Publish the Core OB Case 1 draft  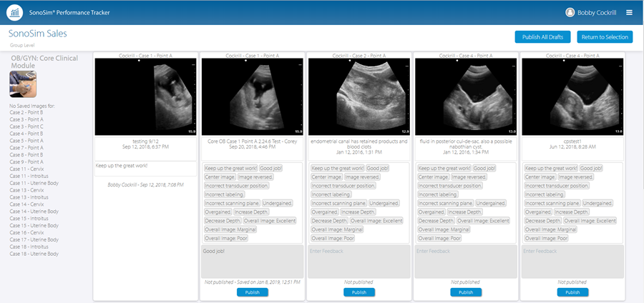click(x=252, y=292)
